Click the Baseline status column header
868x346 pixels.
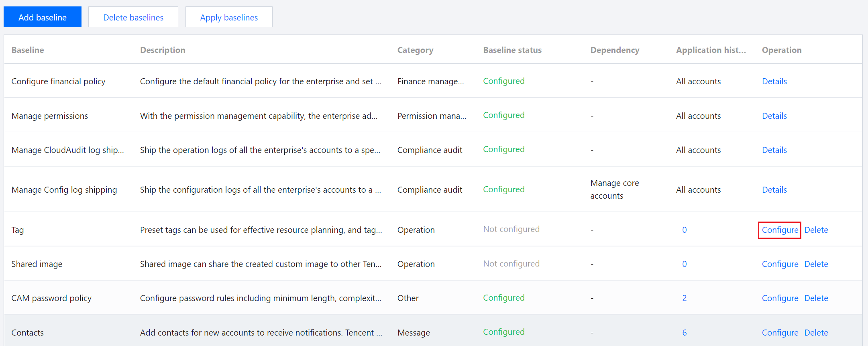[512, 50]
